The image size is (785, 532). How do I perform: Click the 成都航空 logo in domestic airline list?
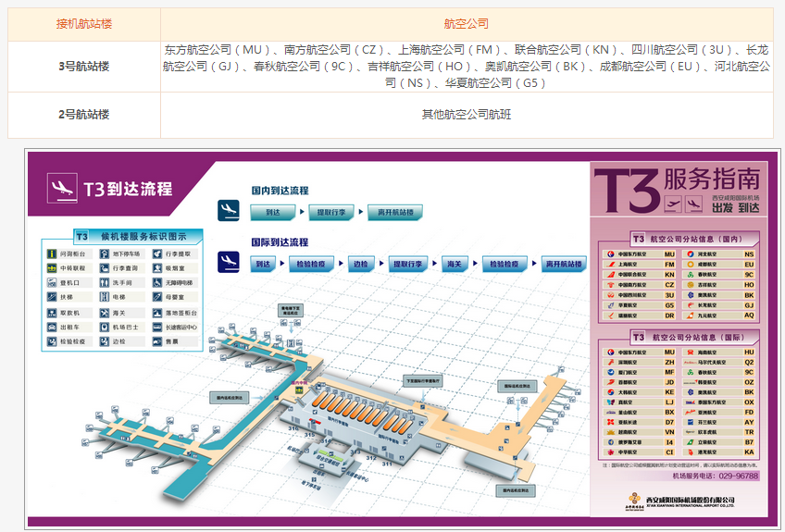(x=691, y=265)
